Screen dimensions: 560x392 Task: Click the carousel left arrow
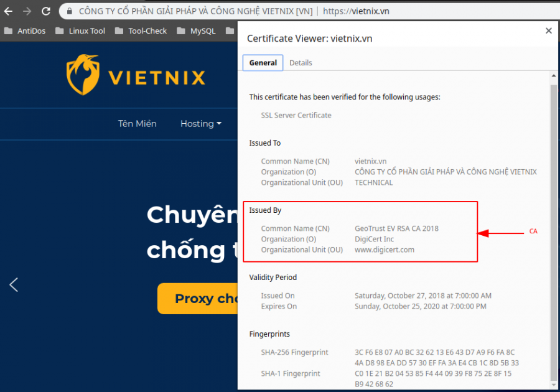point(13,284)
